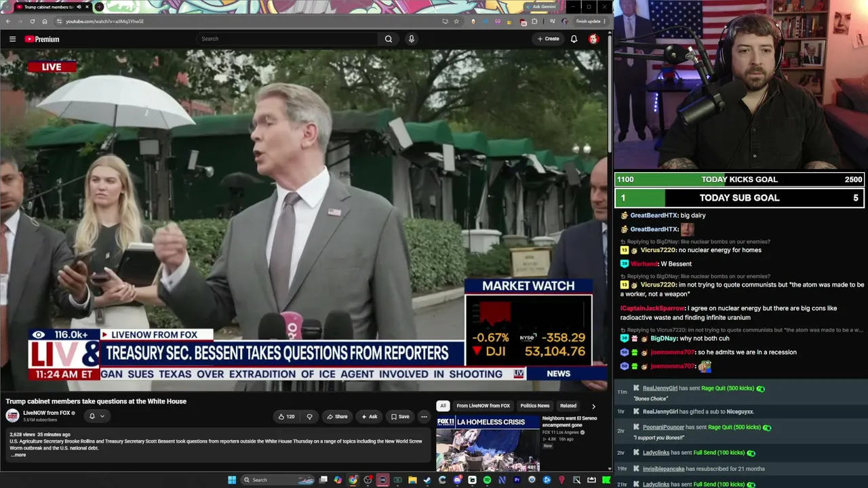Open the browser home page
868x488 pixels.
(x=45, y=21)
